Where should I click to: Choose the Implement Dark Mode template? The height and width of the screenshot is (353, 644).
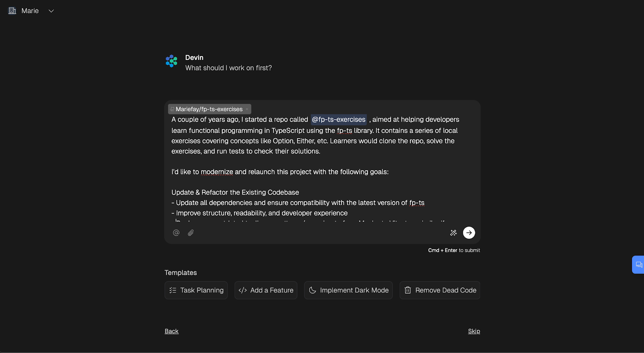coord(348,290)
